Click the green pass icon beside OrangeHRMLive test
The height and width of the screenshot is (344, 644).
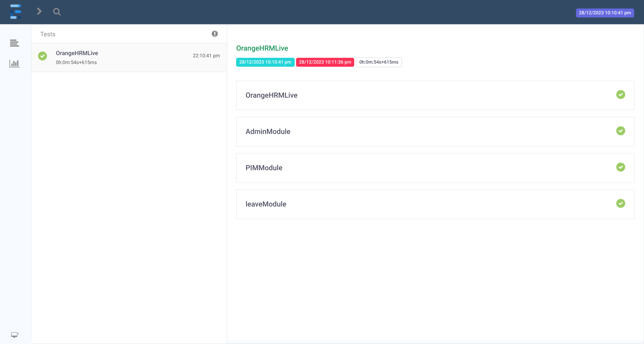(x=42, y=56)
